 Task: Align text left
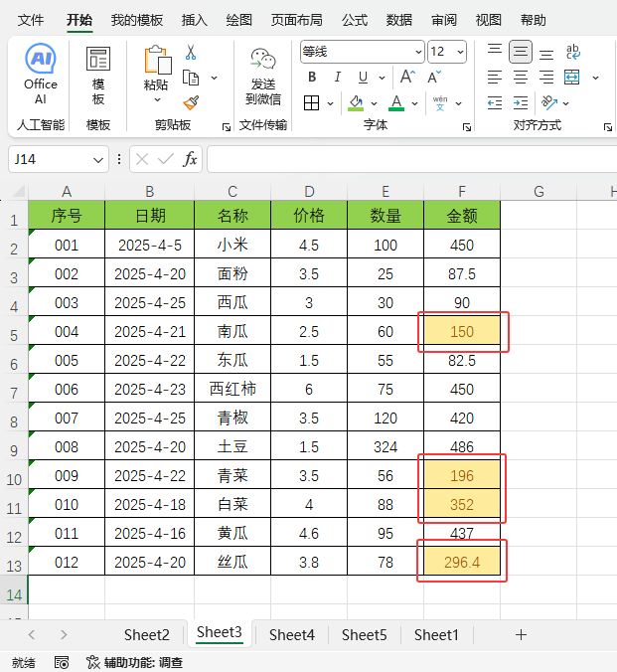coord(495,78)
